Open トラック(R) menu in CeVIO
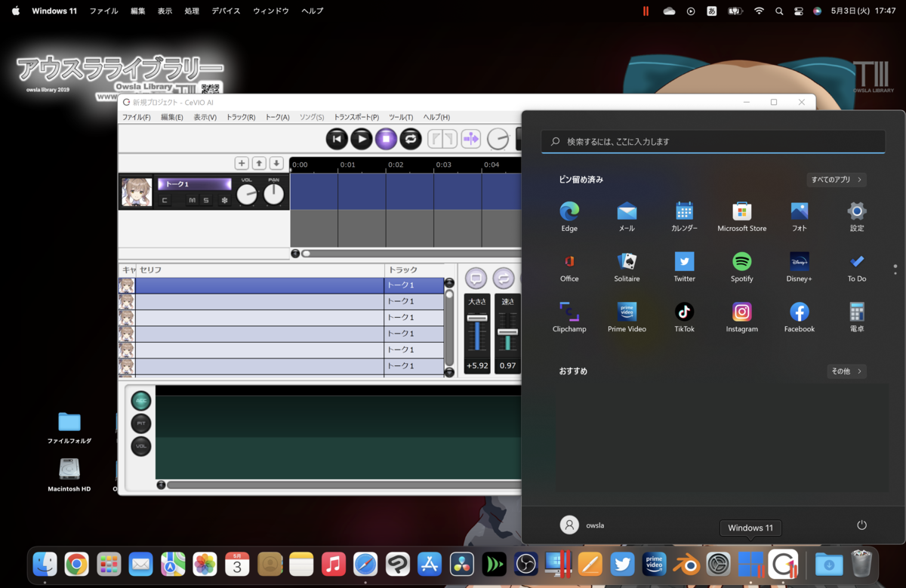 [x=241, y=117]
